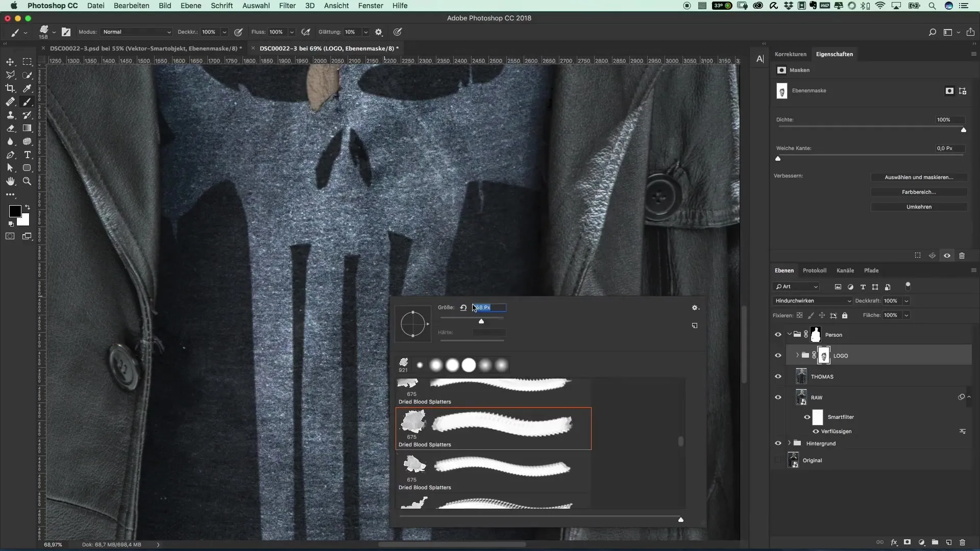Switch to the Kanäle tab
This screenshot has width=980, height=551.
click(x=845, y=270)
